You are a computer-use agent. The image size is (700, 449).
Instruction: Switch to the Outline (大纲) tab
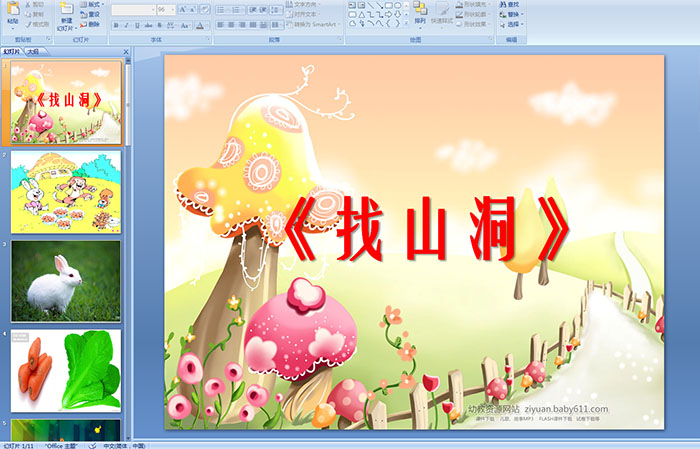[x=33, y=51]
